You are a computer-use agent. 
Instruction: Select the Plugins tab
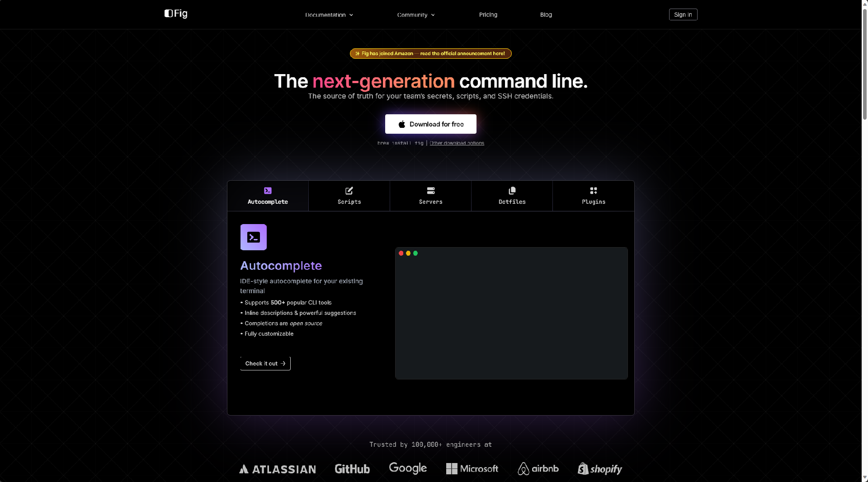[x=593, y=196]
